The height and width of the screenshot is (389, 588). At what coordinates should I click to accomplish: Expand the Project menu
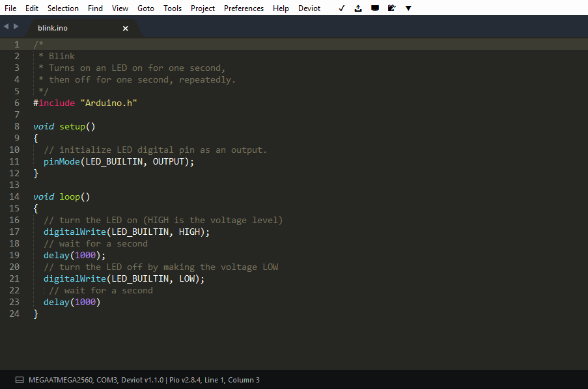pyautogui.click(x=203, y=8)
